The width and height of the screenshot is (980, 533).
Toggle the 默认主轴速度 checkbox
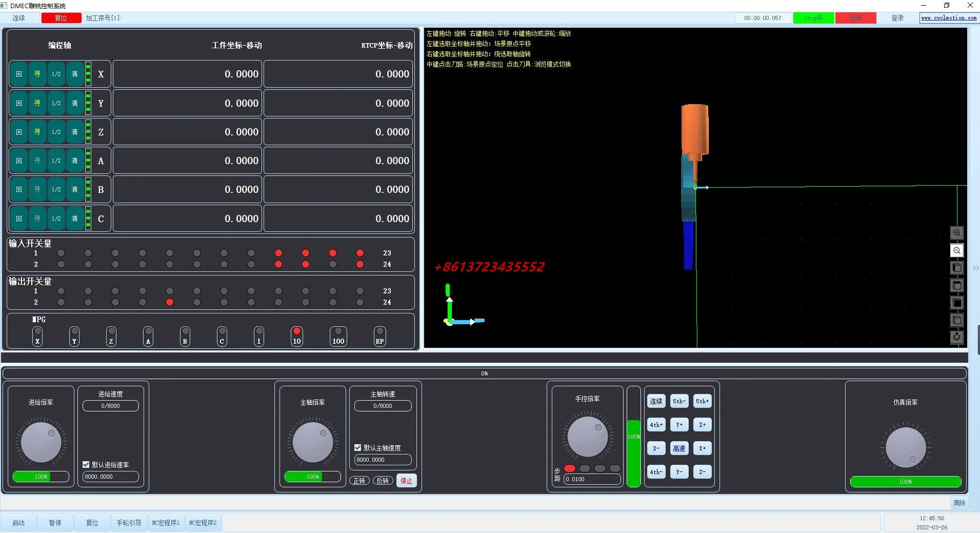358,448
